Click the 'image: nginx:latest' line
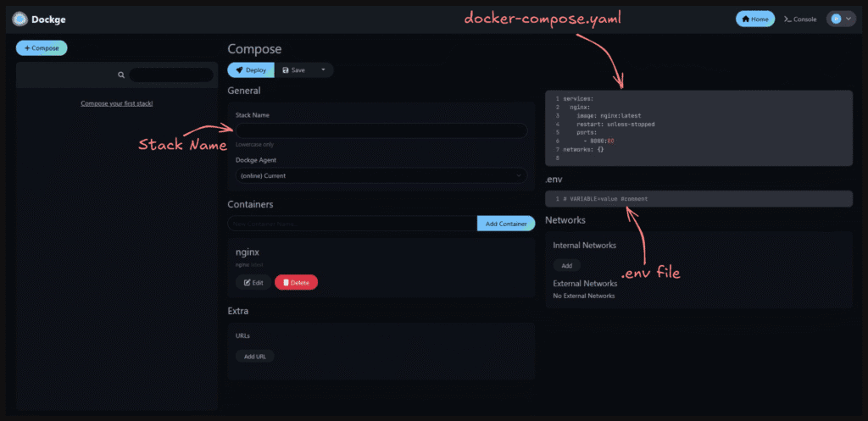The image size is (868, 421). pos(609,115)
